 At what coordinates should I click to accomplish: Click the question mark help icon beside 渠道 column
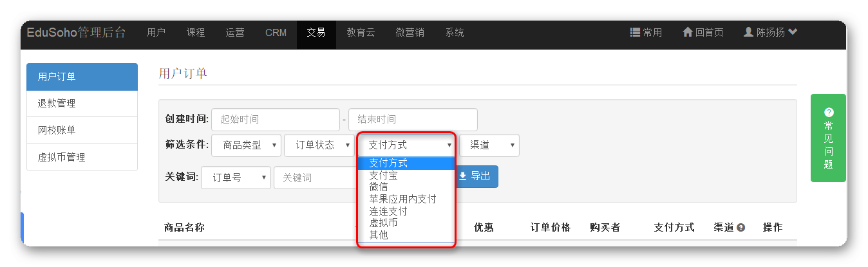pyautogui.click(x=741, y=228)
